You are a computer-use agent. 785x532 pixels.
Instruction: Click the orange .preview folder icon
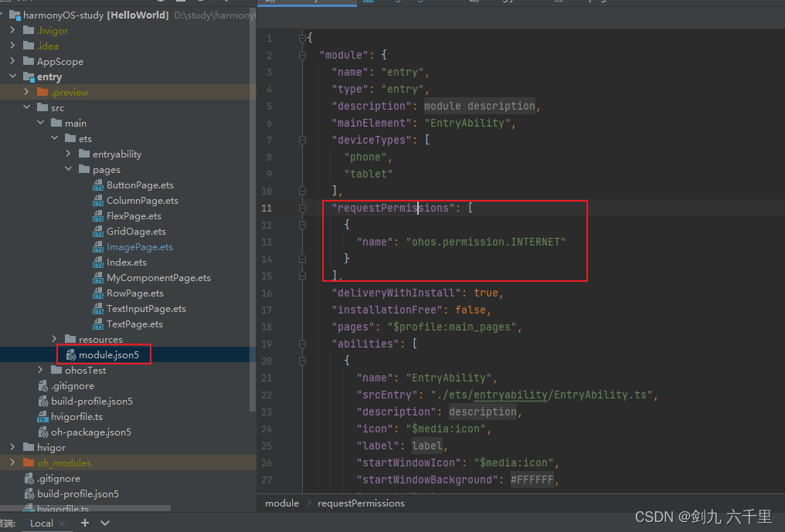[42, 92]
